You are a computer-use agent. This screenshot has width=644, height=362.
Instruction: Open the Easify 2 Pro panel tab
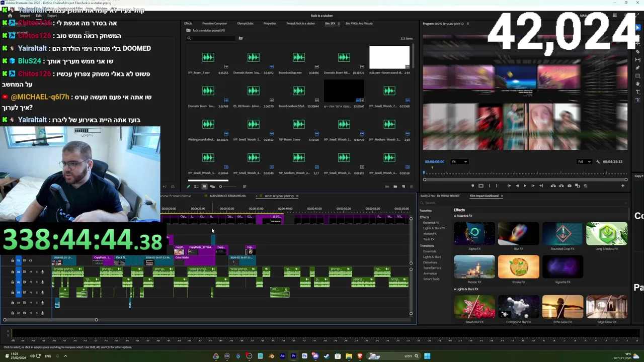pyautogui.click(x=440, y=196)
